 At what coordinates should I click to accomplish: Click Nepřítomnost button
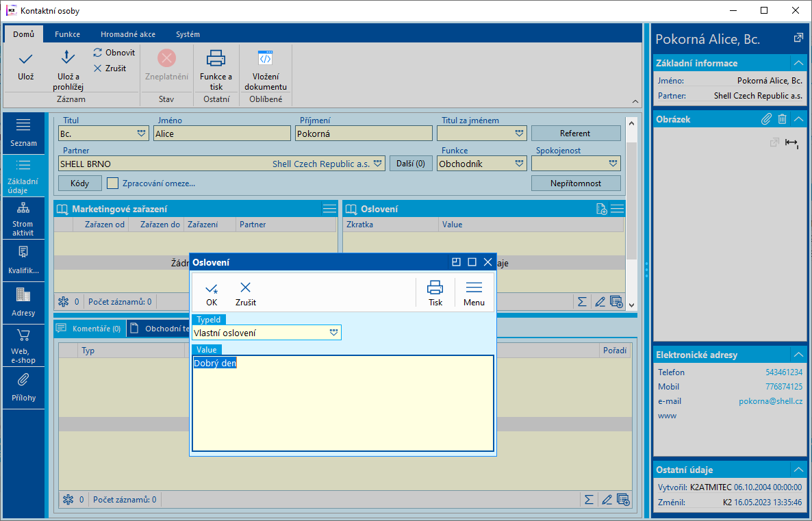tap(576, 183)
